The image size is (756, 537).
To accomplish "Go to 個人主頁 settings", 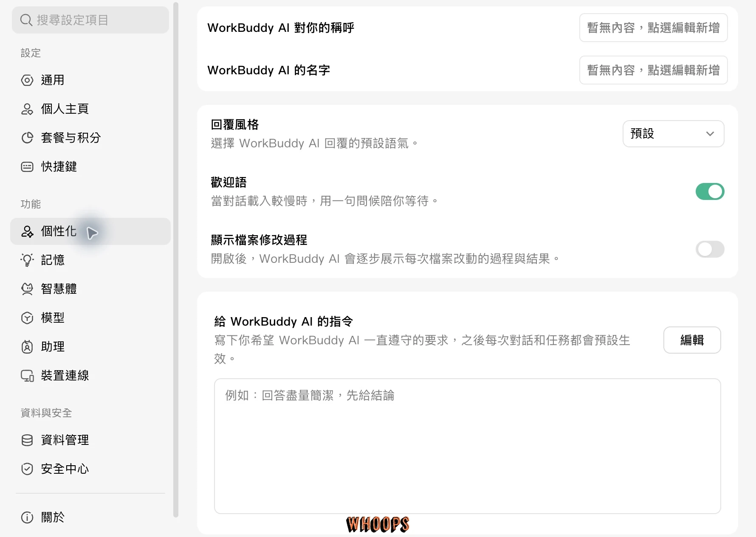I will [x=90, y=109].
